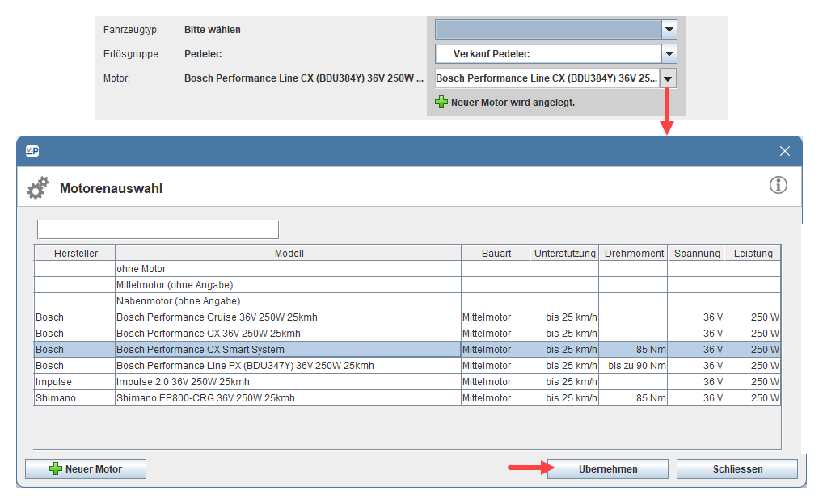This screenshot has width=823, height=504.
Task: Click the motor search input field
Action: 158,229
